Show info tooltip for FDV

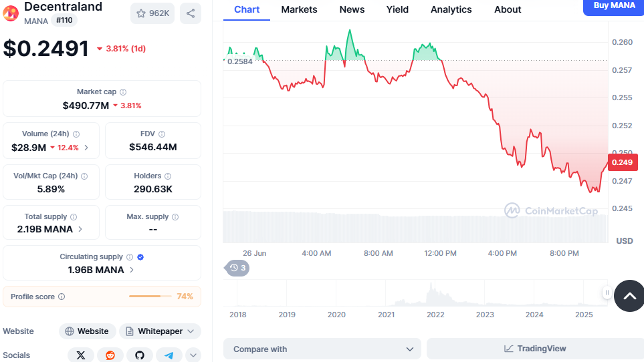pyautogui.click(x=162, y=134)
